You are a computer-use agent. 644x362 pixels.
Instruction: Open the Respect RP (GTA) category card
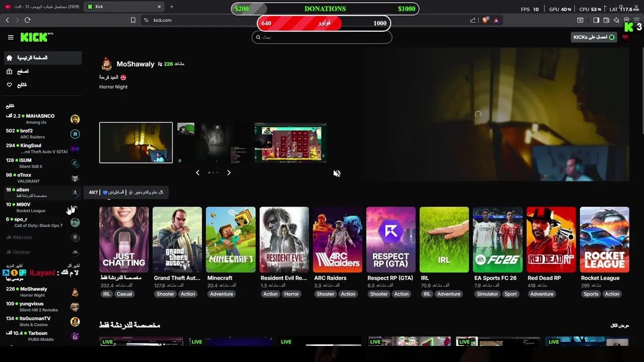tap(391, 240)
